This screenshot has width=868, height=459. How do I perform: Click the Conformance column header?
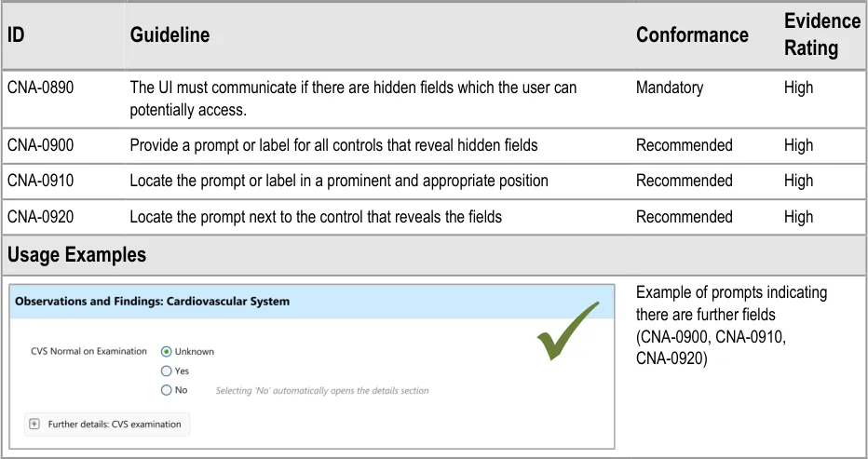point(692,35)
